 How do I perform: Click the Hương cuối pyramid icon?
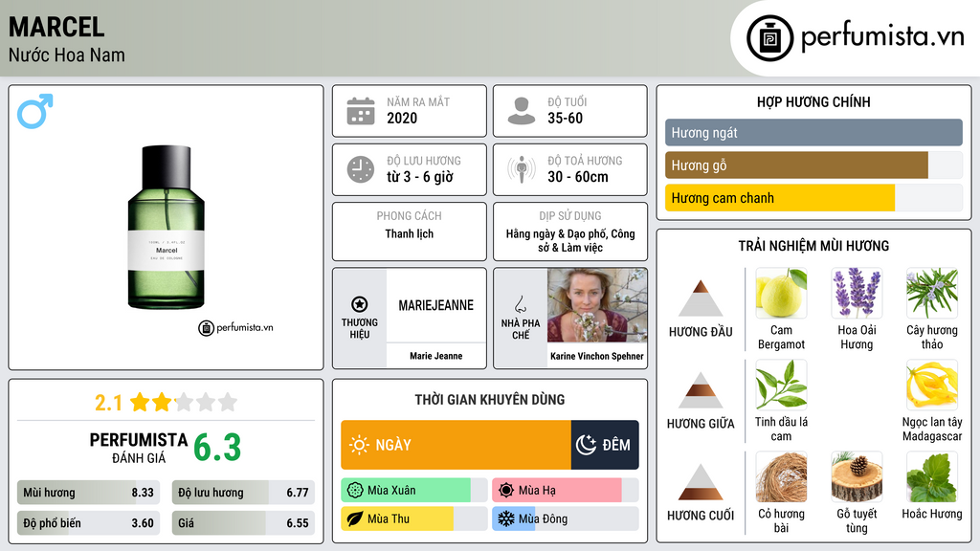(x=701, y=482)
